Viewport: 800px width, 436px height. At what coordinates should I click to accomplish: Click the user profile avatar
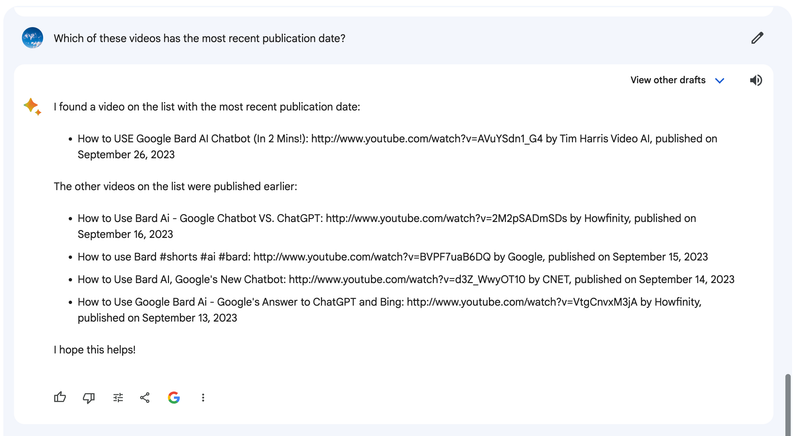[x=32, y=38]
